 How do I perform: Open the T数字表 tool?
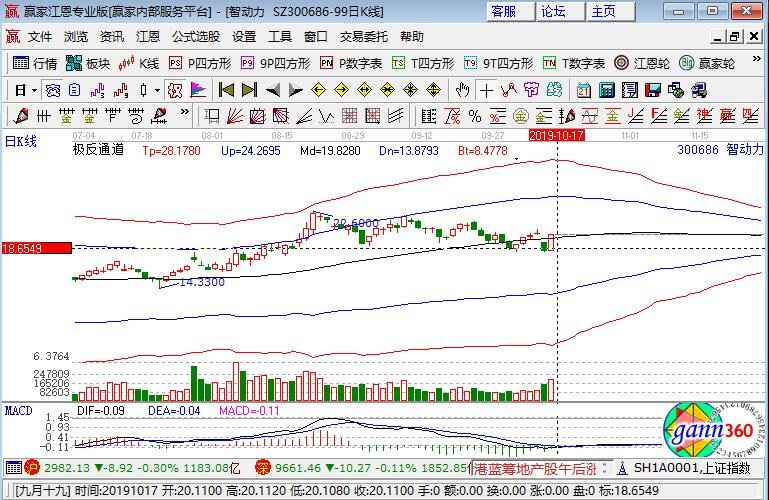click(574, 63)
